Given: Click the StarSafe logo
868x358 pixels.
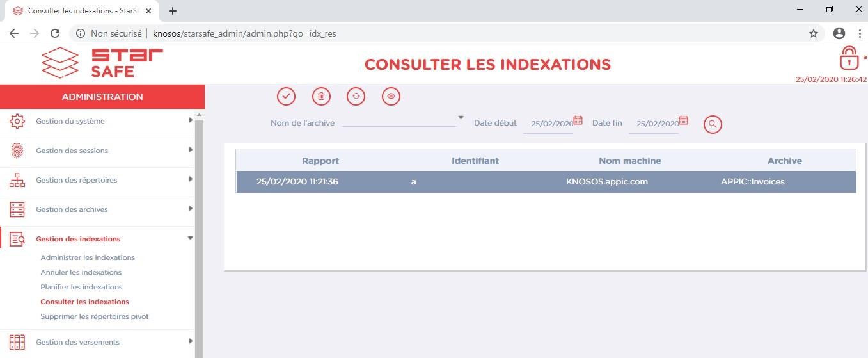Looking at the screenshot, I should tap(102, 63).
